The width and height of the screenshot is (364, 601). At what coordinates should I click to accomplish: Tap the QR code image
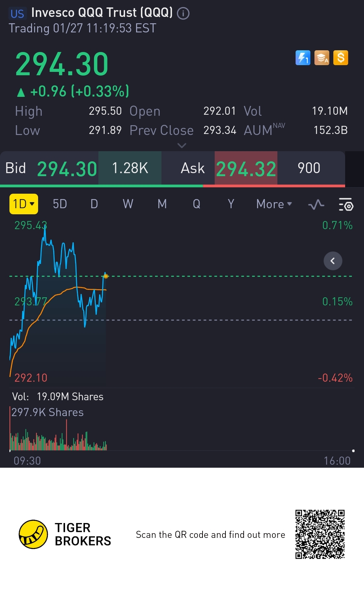320,534
